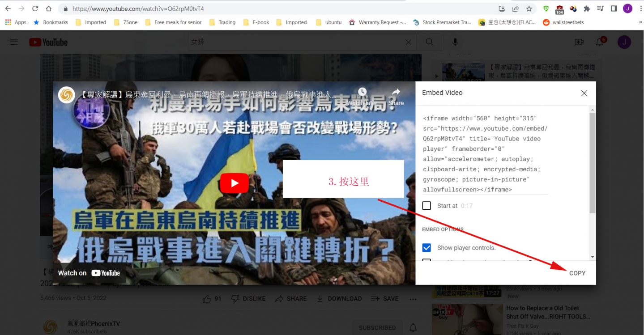Uncheck Show player controls
The height and width of the screenshot is (335, 644).
(x=426, y=248)
